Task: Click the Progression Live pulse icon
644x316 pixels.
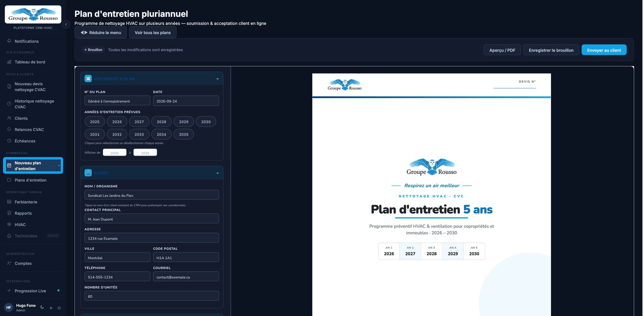Action: click(9, 291)
